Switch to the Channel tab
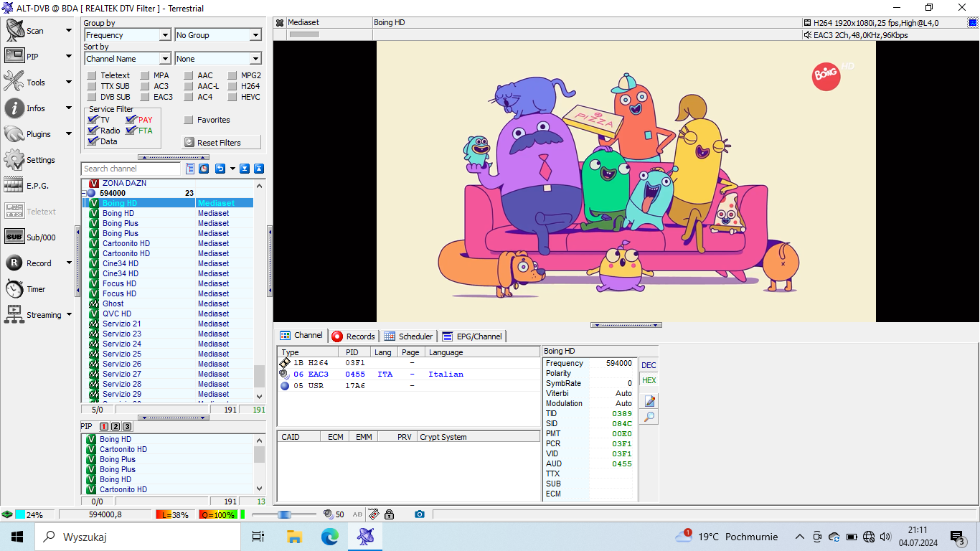 301,336
